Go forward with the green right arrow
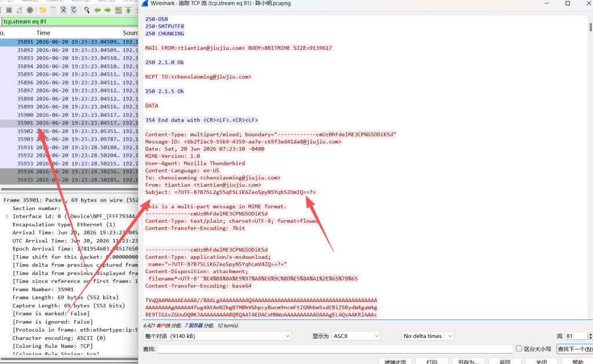This screenshot has width=593, height=364. [108, 10]
